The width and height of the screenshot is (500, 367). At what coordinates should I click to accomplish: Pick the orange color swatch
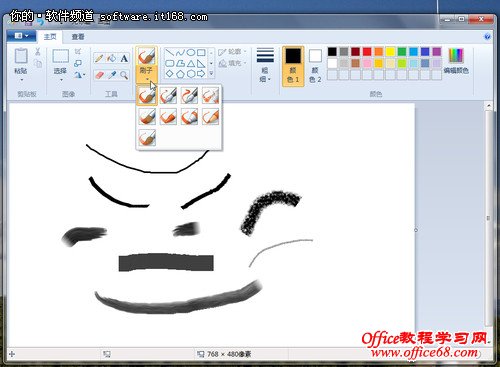(x=379, y=52)
